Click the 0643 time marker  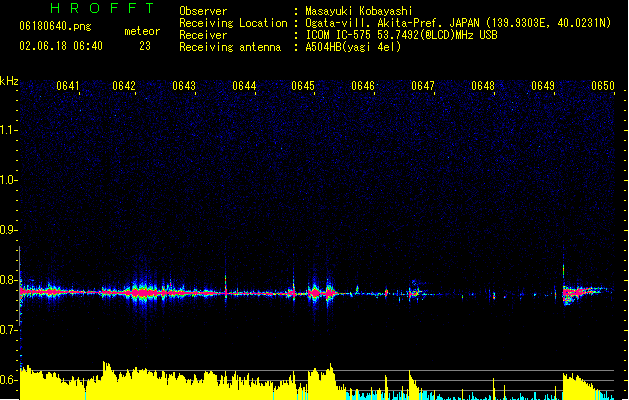point(184,86)
